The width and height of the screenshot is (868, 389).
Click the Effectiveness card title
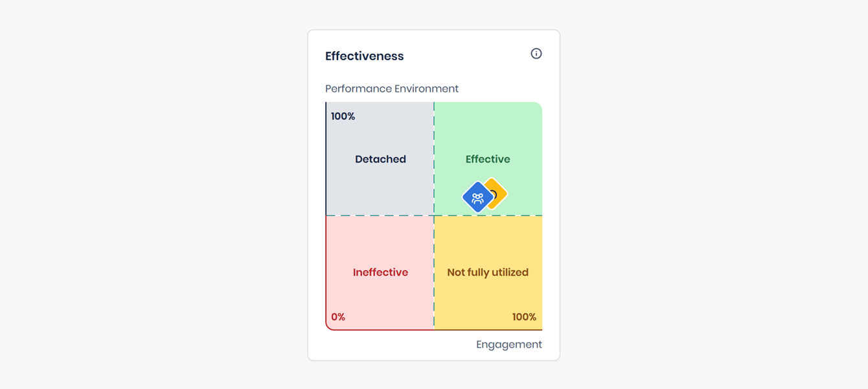click(x=364, y=56)
